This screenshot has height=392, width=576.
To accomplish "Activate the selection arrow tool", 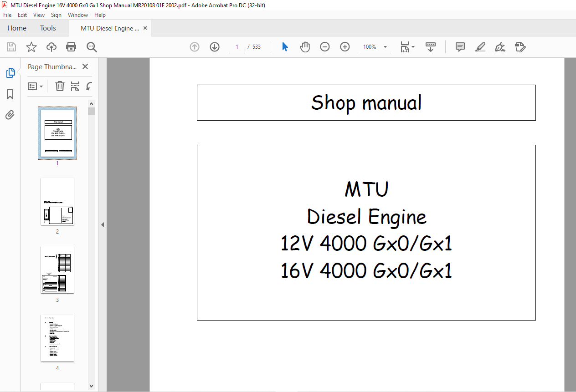I will [285, 47].
